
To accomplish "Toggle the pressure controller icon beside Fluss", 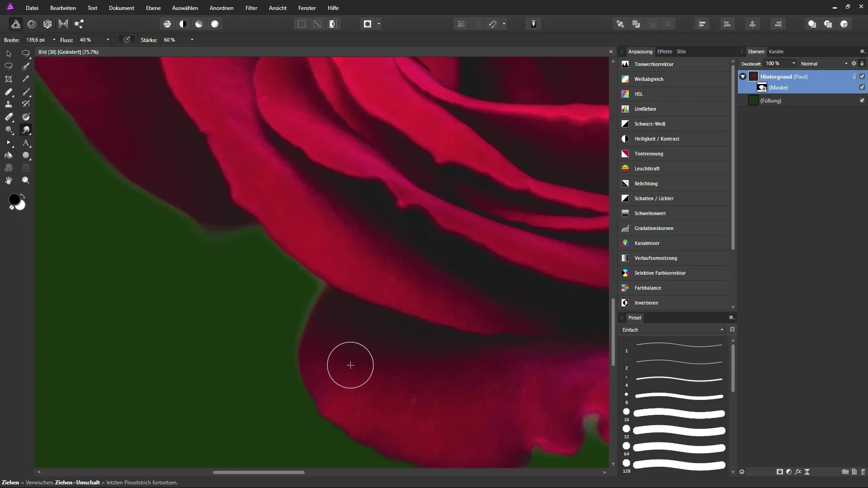I will (x=127, y=40).
